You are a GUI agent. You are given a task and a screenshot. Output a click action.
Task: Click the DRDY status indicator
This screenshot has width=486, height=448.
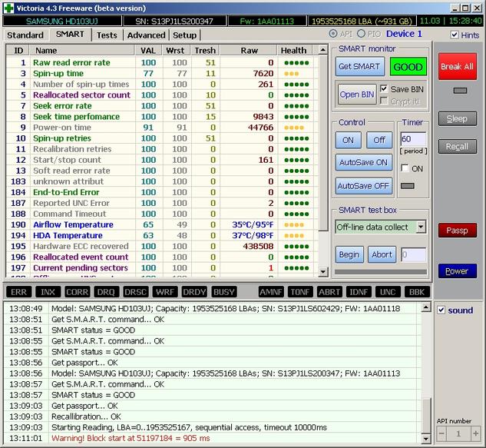(194, 292)
